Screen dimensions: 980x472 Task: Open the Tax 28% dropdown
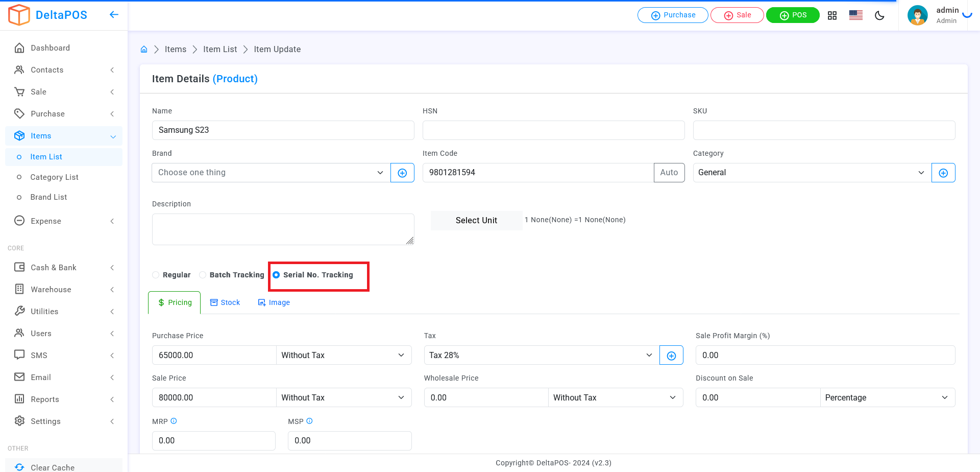pos(542,355)
